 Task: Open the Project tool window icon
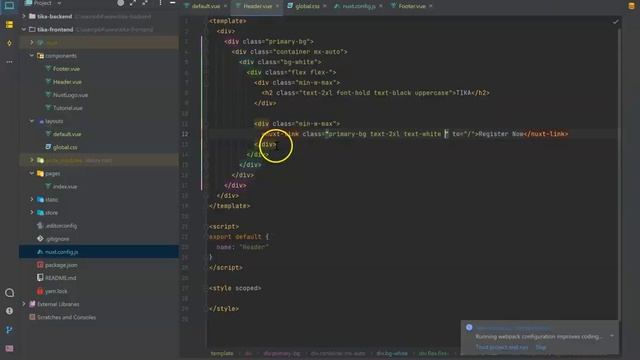(x=9, y=5)
